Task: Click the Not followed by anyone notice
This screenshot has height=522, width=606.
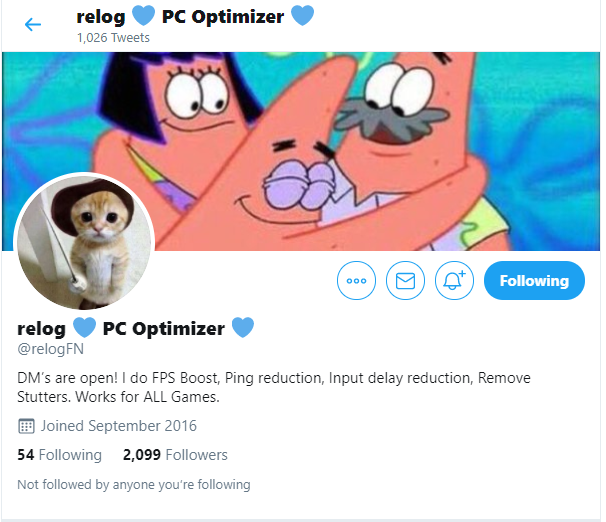Action: [x=134, y=485]
